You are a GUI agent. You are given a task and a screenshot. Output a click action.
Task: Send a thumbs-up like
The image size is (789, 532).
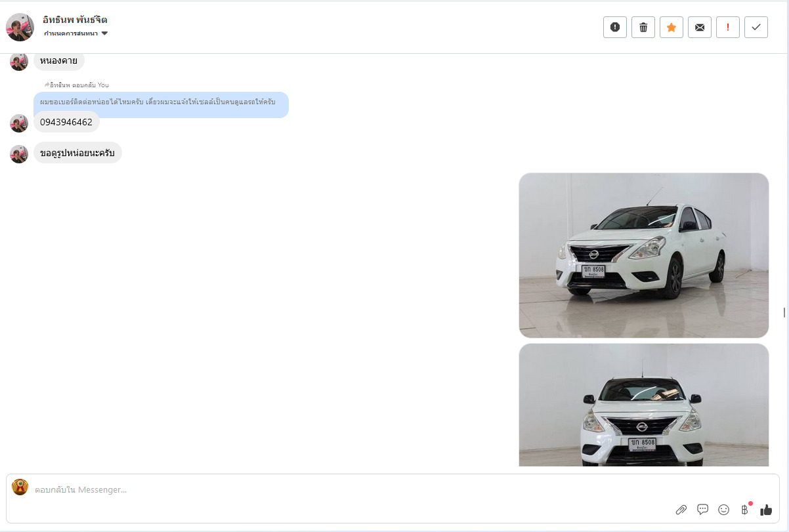click(766, 510)
